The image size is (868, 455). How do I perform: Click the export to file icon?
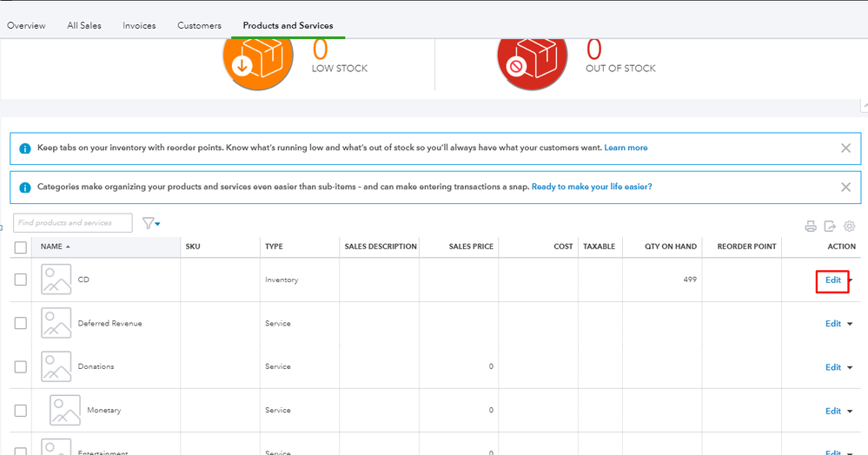tap(830, 227)
